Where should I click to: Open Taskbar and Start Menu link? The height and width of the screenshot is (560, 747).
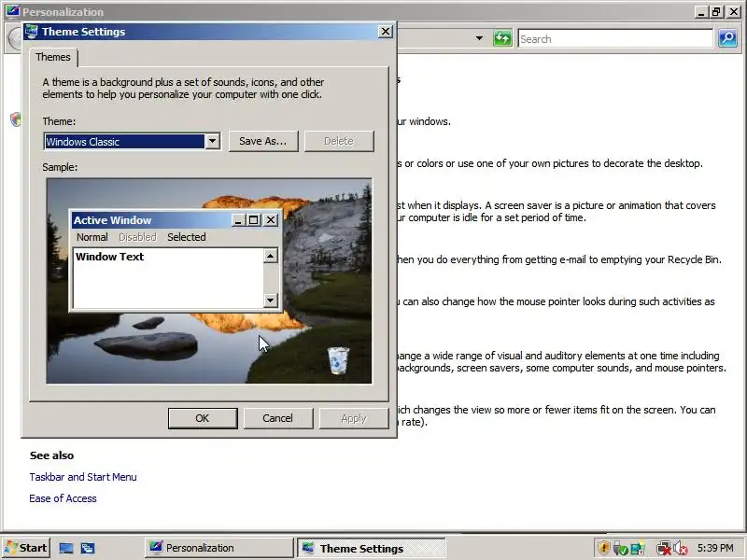click(x=83, y=477)
